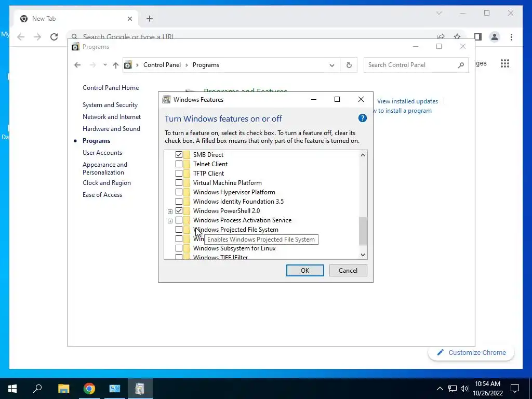Select the Windows Projected File System row

235,229
